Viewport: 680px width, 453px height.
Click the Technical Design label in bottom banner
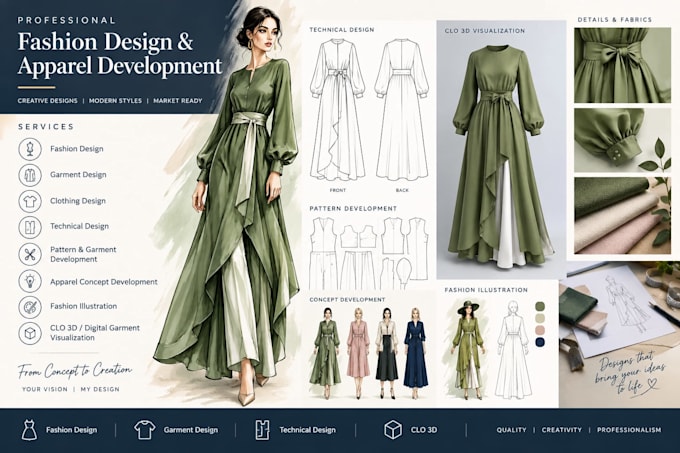(307, 430)
